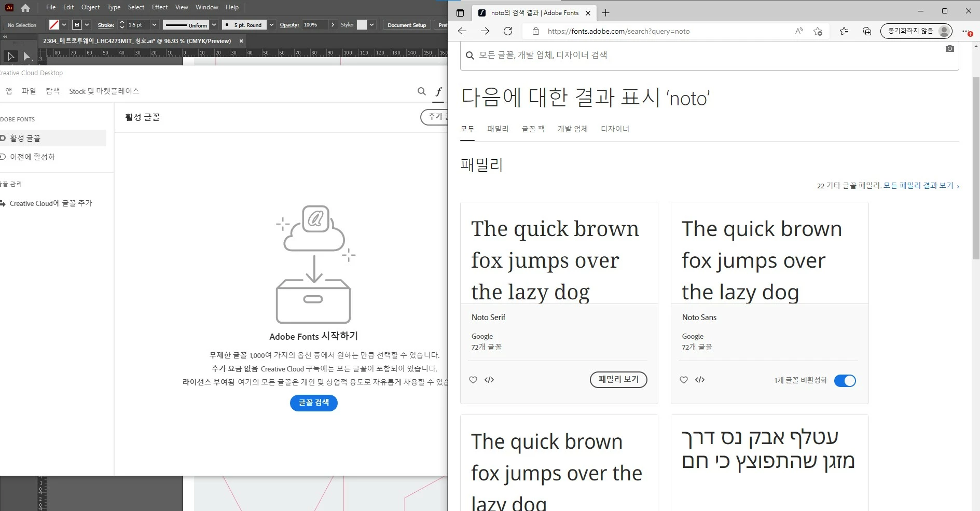Click the Noto Serif web project code icon
Viewport: 980px width, 511px height.
[x=489, y=380]
